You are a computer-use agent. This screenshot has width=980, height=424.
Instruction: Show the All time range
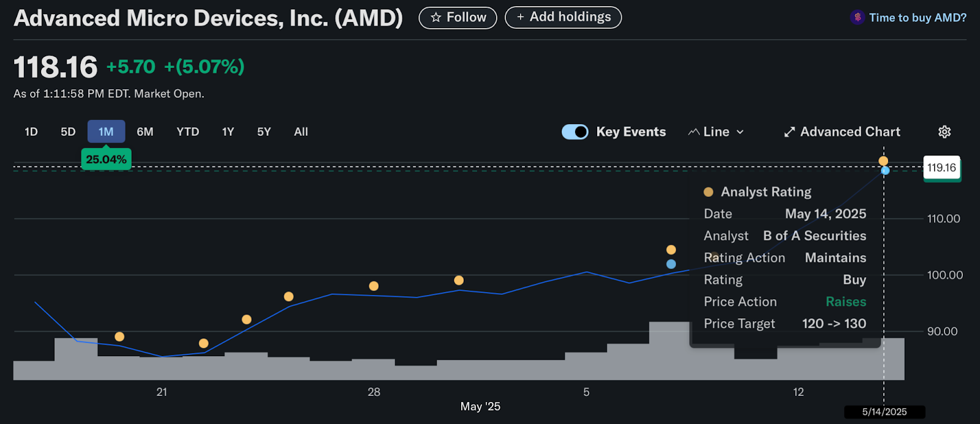pyautogui.click(x=301, y=132)
